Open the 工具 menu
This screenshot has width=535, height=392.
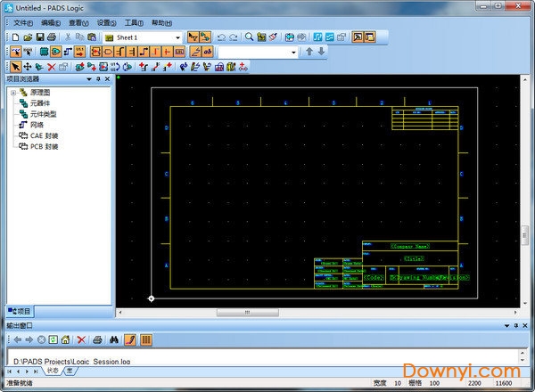pyautogui.click(x=133, y=22)
